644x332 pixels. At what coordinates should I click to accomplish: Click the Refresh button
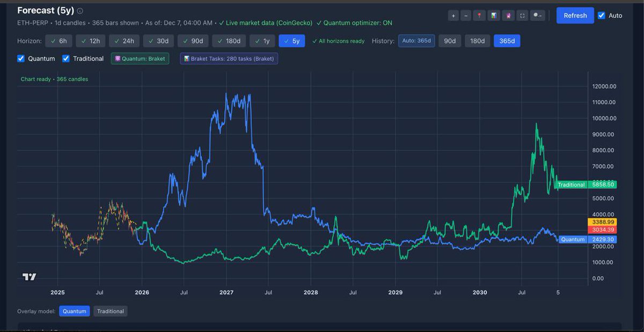click(x=575, y=16)
